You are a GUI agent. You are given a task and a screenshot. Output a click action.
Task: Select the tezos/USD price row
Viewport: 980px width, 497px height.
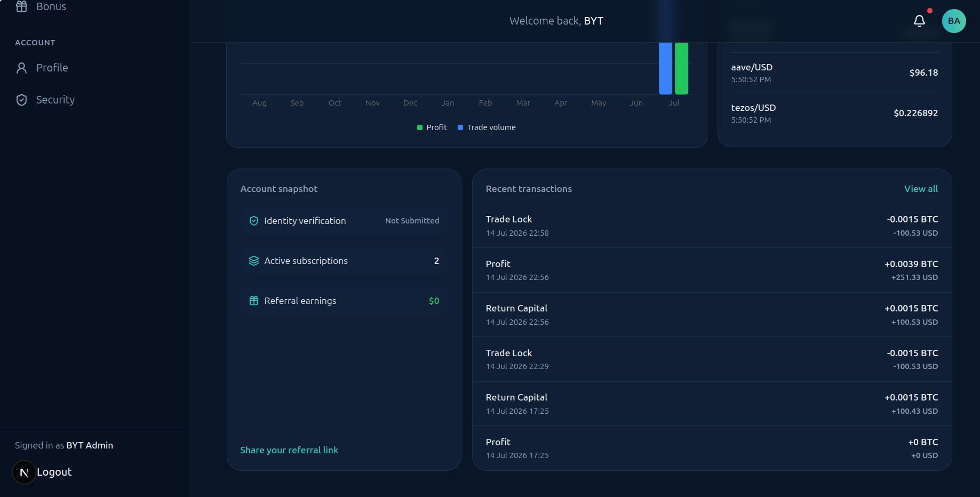pos(834,114)
